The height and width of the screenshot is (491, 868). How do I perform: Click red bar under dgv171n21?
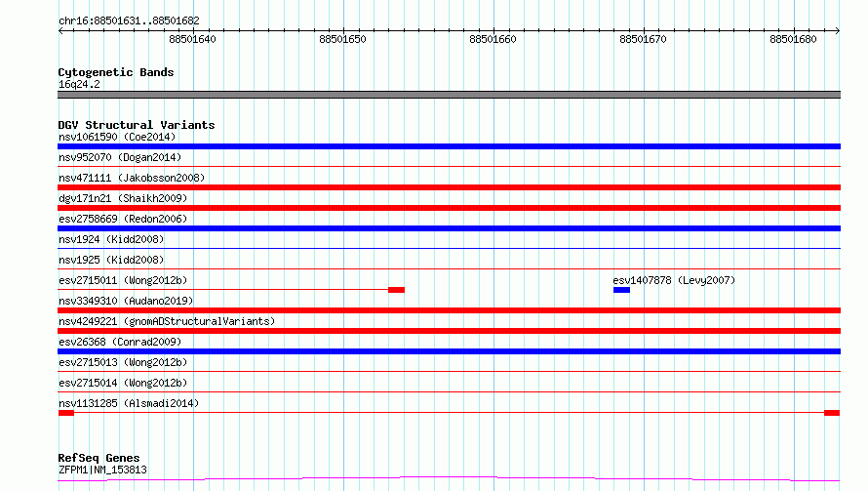[449, 208]
